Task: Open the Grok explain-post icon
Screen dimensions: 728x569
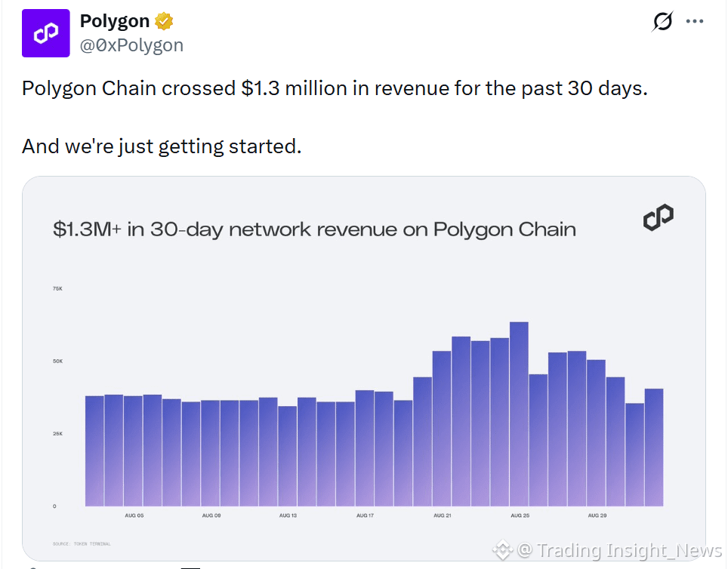Action: [662, 21]
